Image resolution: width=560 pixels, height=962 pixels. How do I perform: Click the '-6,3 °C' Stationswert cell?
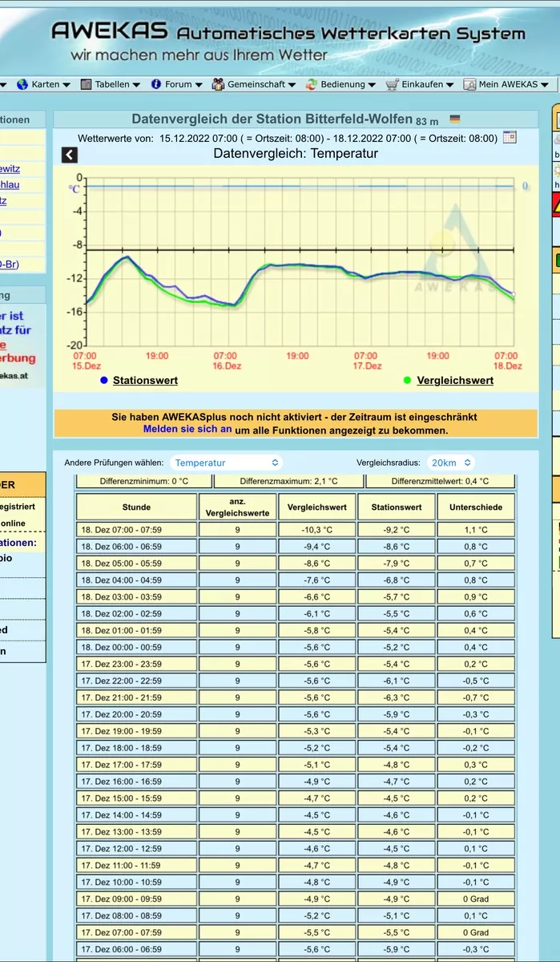point(397,698)
